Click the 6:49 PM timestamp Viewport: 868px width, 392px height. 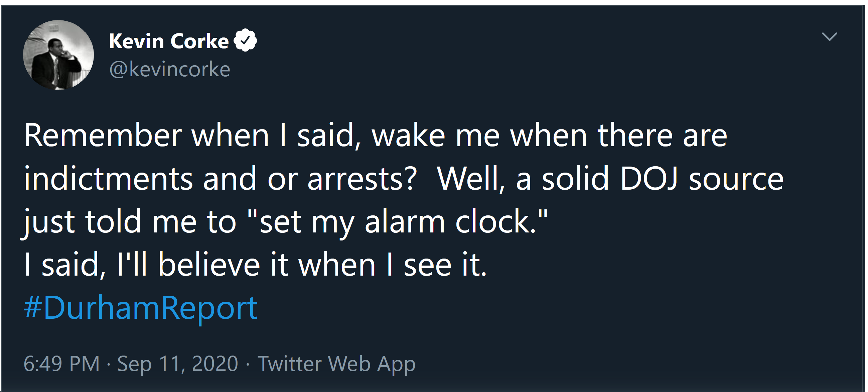click(62, 364)
